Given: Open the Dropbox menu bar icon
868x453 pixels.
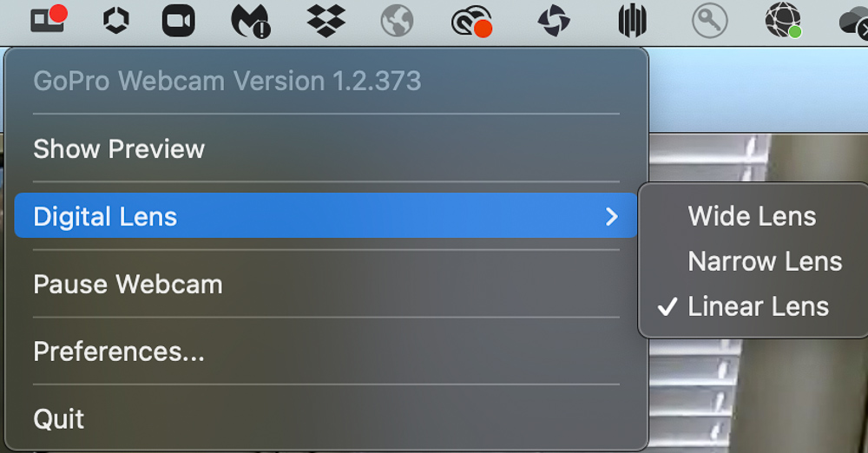Looking at the screenshot, I should (326, 21).
